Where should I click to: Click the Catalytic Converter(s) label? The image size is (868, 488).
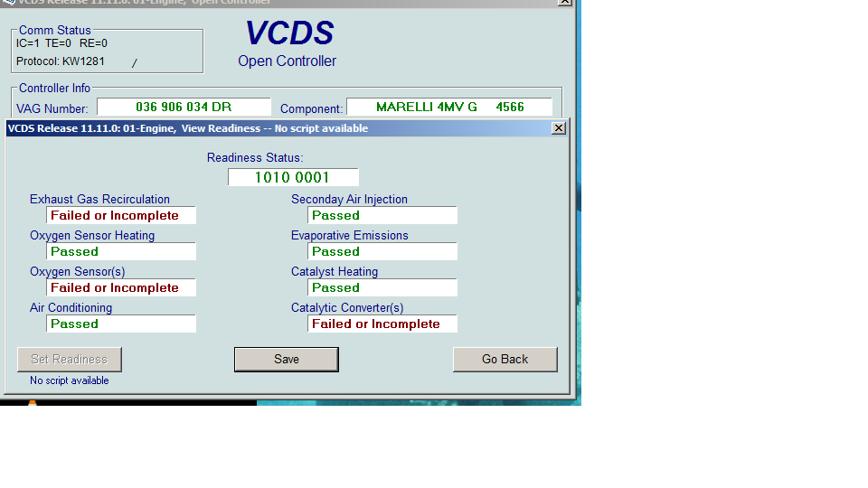click(x=347, y=307)
